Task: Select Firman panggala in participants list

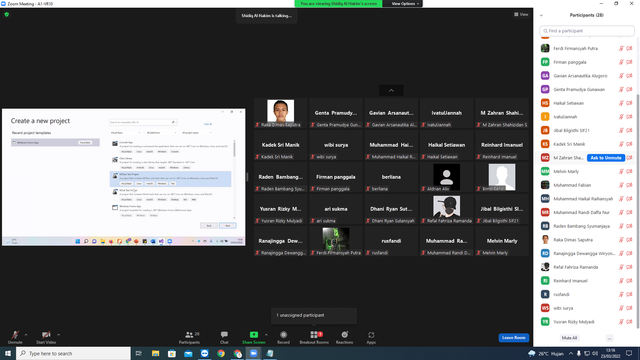Action: coord(586,62)
